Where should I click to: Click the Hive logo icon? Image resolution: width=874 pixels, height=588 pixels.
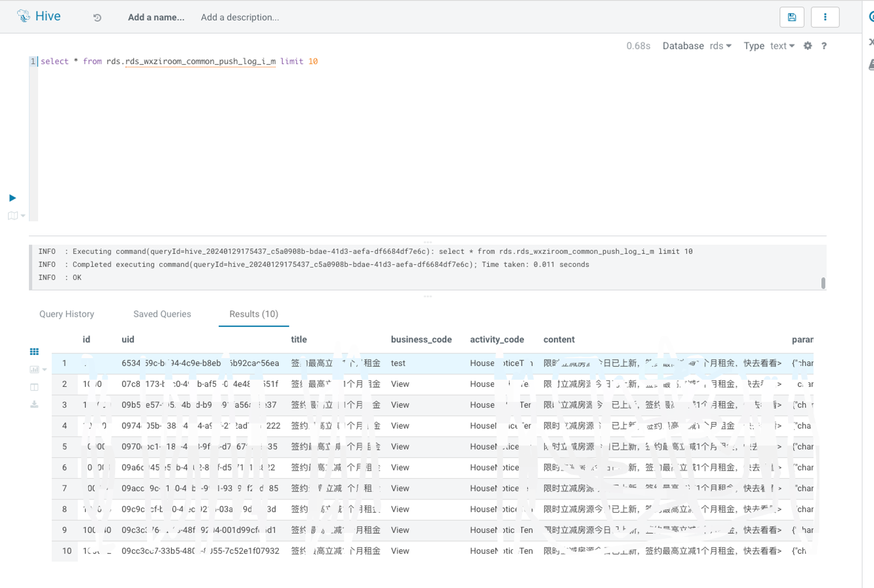pos(24,16)
